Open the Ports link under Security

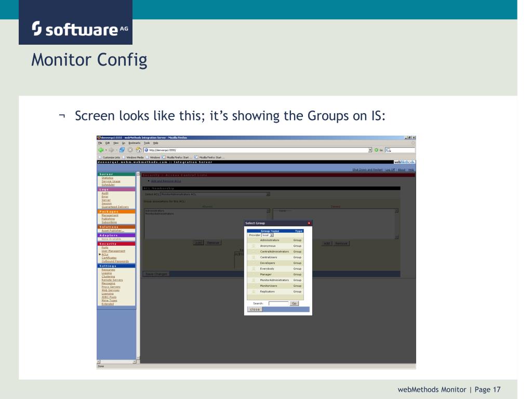105,247
